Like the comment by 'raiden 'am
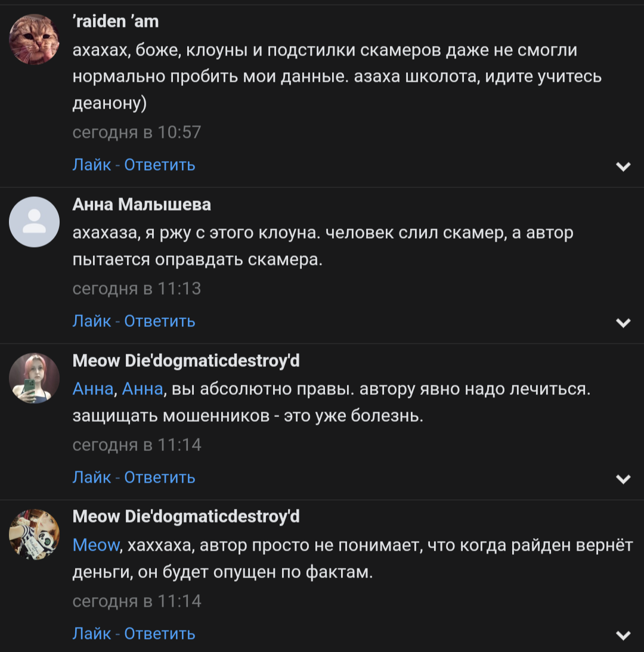The image size is (644, 652). pos(91,165)
